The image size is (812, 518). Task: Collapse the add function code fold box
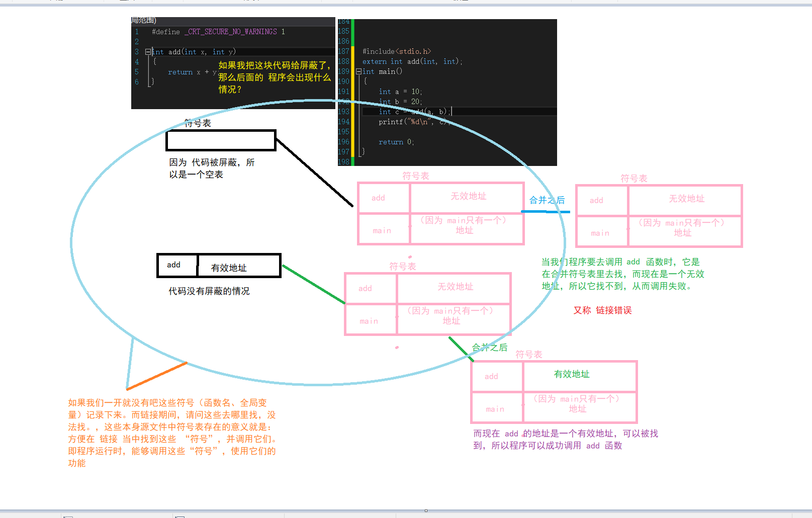(148, 52)
